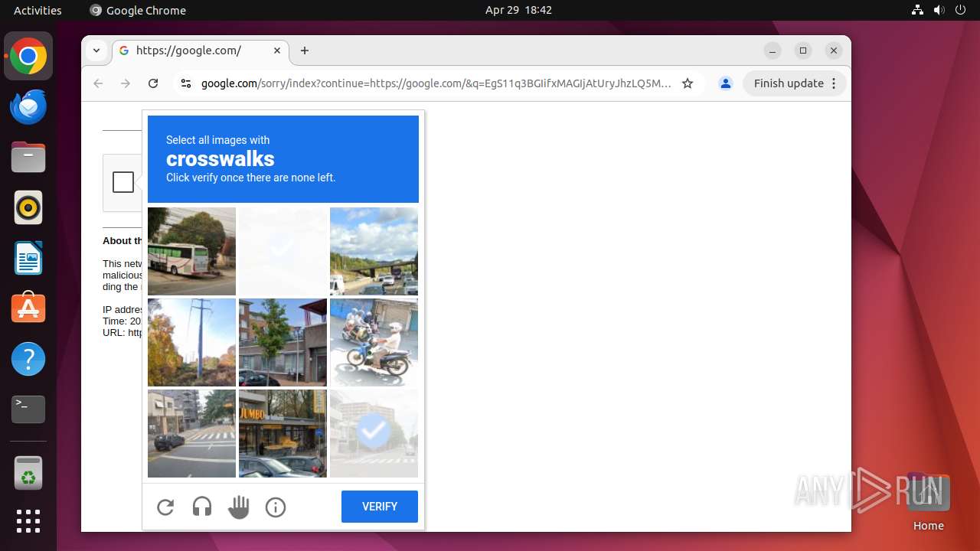Open the Chrome three-dot menu
Viewport: 980px width, 551px height.
click(x=835, y=83)
